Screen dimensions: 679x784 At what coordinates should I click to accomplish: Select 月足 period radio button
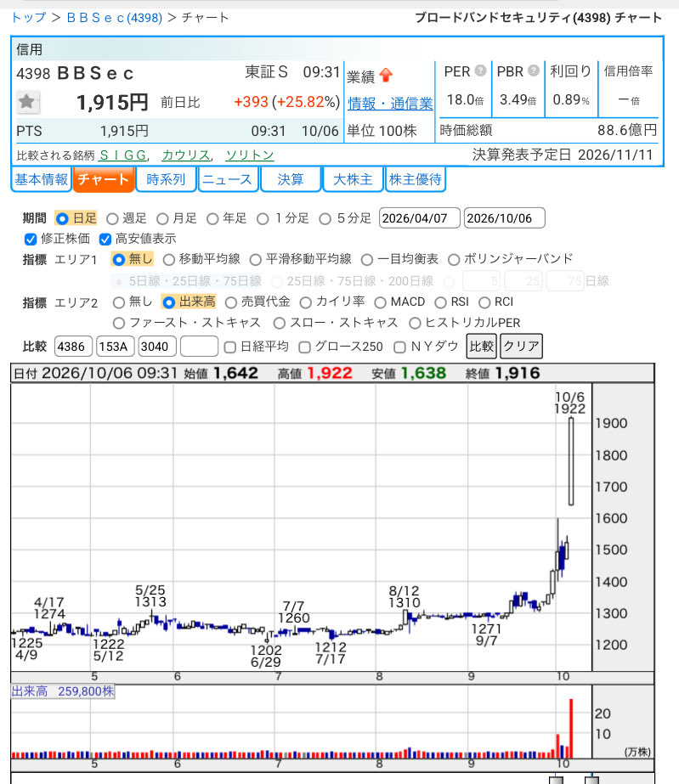pyautogui.click(x=162, y=219)
